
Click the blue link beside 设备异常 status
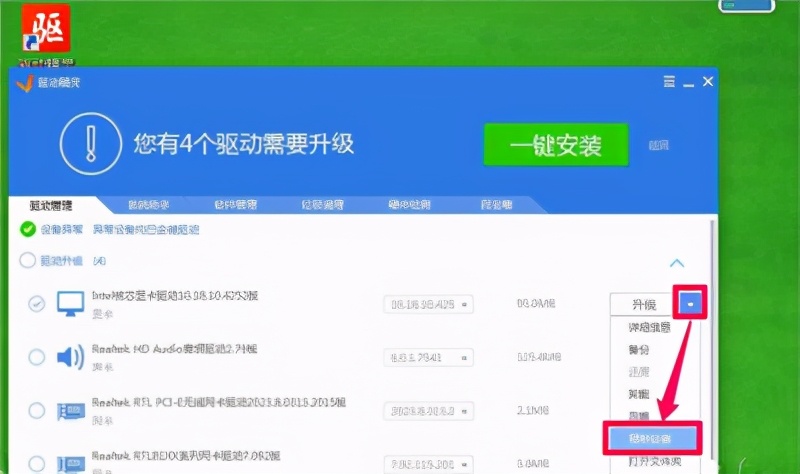tap(145, 230)
